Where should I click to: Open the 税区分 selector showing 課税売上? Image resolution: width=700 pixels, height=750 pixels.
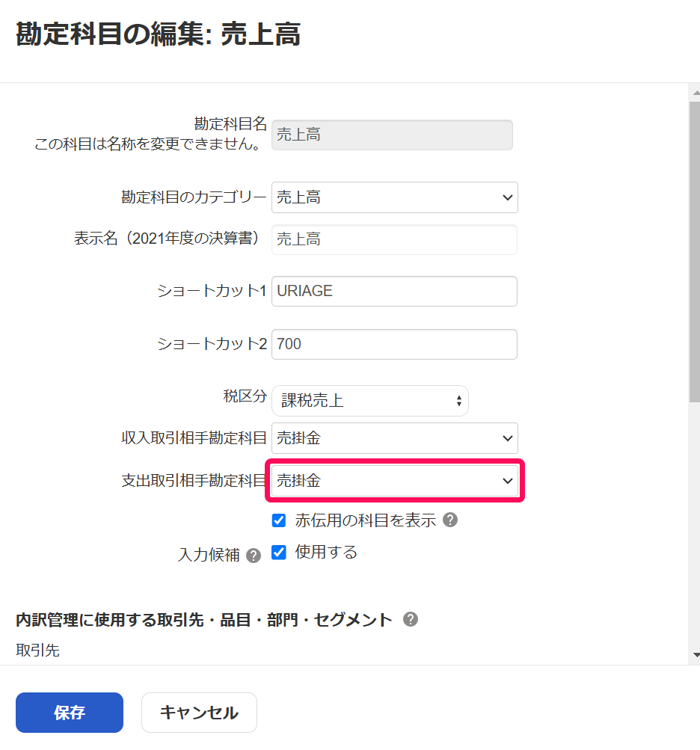tap(370, 400)
